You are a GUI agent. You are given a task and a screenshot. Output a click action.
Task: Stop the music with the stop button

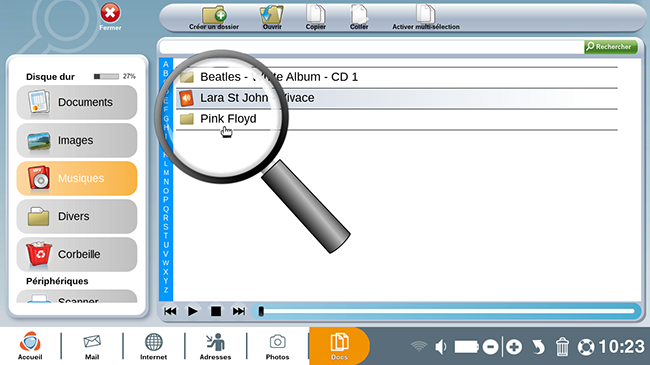pos(216,311)
